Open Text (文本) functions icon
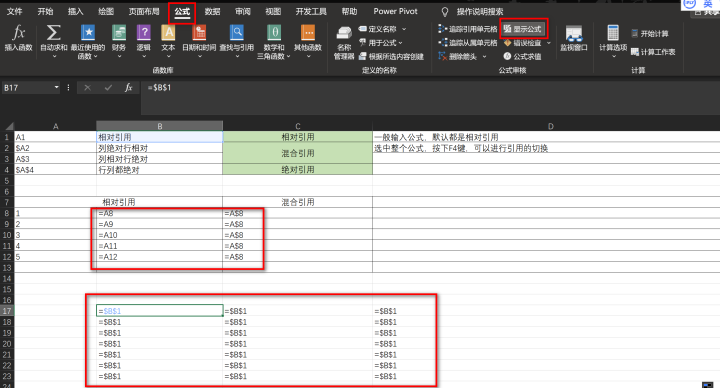The width and height of the screenshot is (720, 388). pos(168,33)
